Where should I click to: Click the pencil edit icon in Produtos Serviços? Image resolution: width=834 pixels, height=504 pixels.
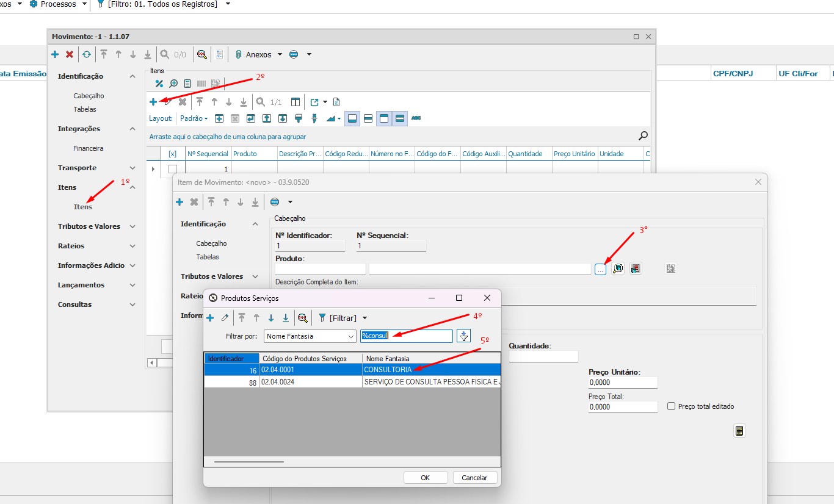225,318
